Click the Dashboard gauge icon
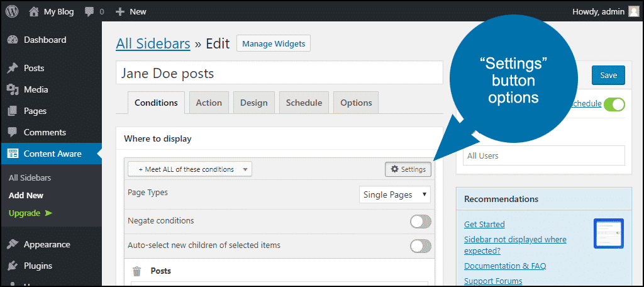The height and width of the screenshot is (287, 644). pos(13,40)
